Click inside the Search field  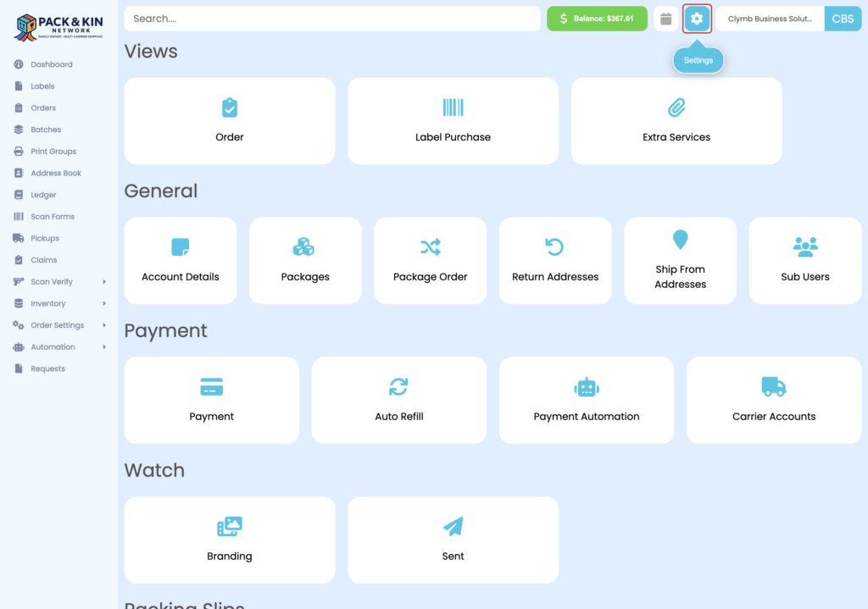[x=332, y=18]
